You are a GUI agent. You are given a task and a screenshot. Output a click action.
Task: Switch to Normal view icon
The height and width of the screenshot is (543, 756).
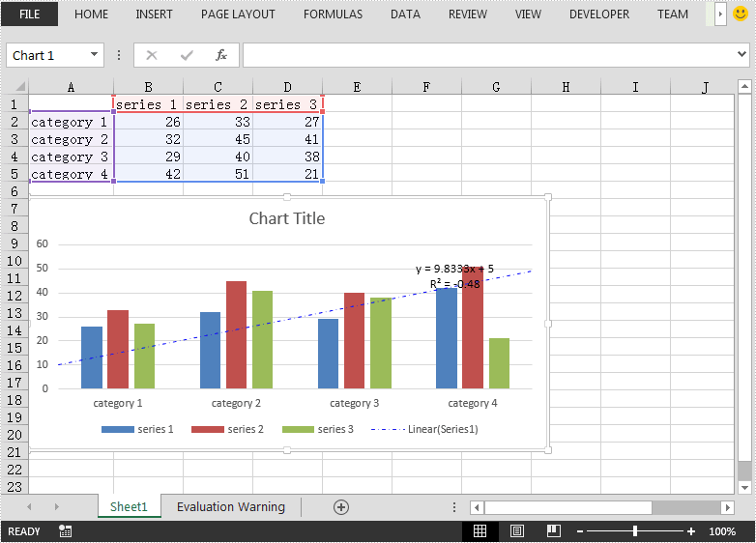pyautogui.click(x=480, y=531)
